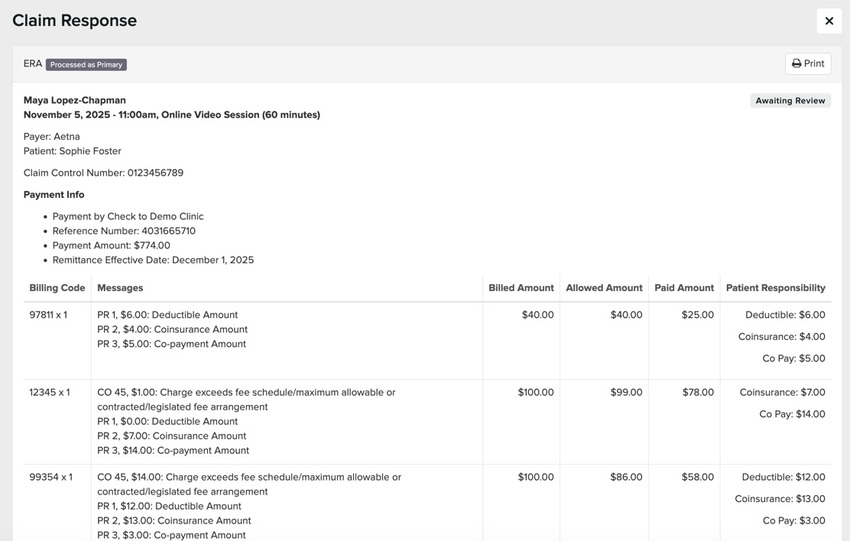Click the Patient Responsibility column header

pos(776,288)
